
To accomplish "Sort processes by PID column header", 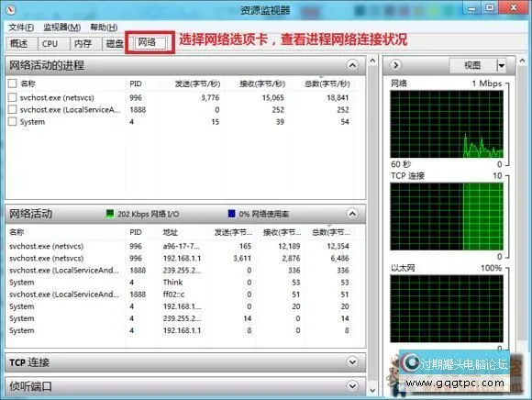I will [x=136, y=83].
